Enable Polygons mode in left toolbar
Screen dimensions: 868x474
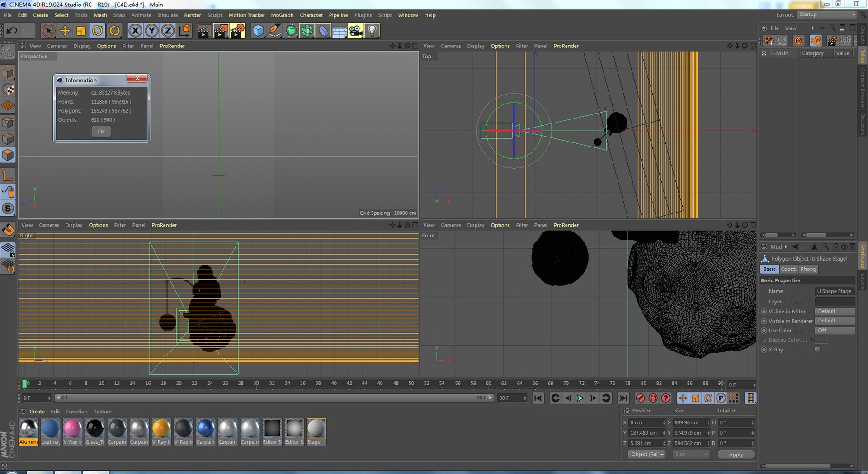8,155
